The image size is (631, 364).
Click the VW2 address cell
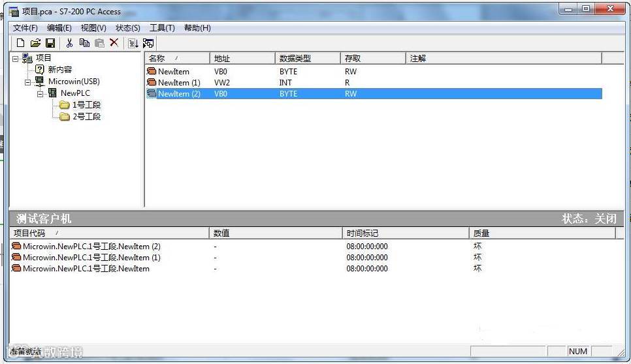coord(222,83)
